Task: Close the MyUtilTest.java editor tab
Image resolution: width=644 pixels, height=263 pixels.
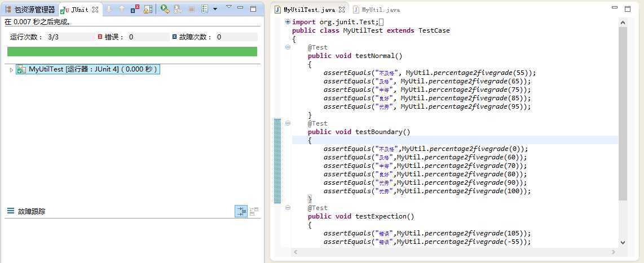Action: [x=342, y=9]
